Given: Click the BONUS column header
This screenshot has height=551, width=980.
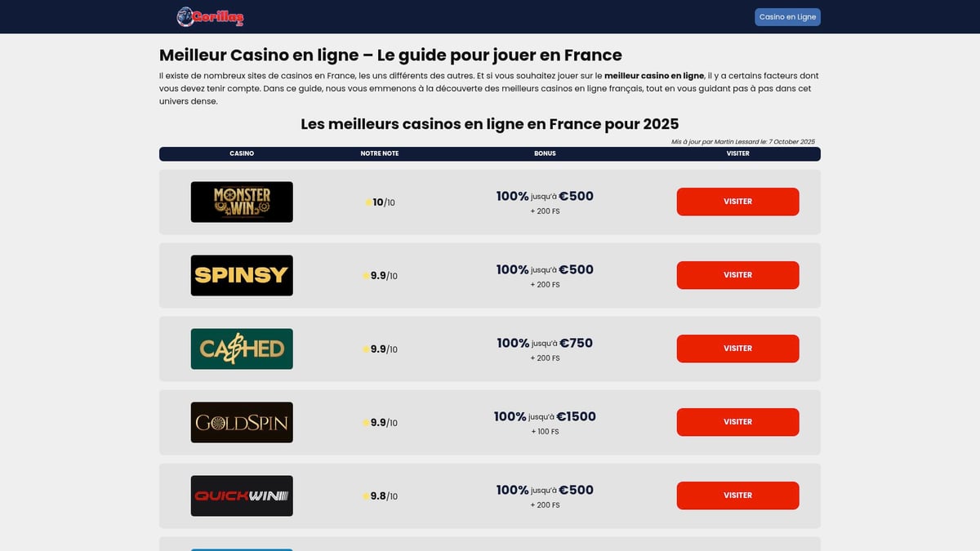Looking at the screenshot, I should click(x=545, y=153).
